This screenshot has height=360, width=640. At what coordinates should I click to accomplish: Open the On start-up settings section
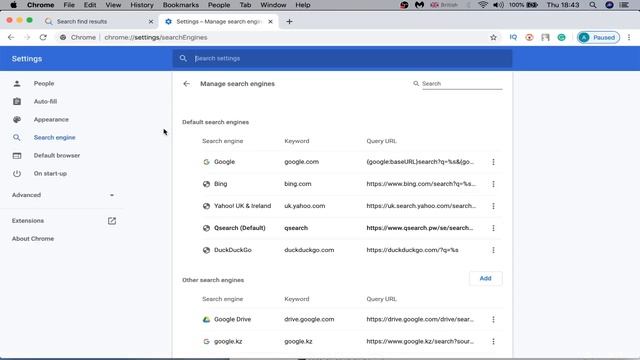[x=50, y=173]
